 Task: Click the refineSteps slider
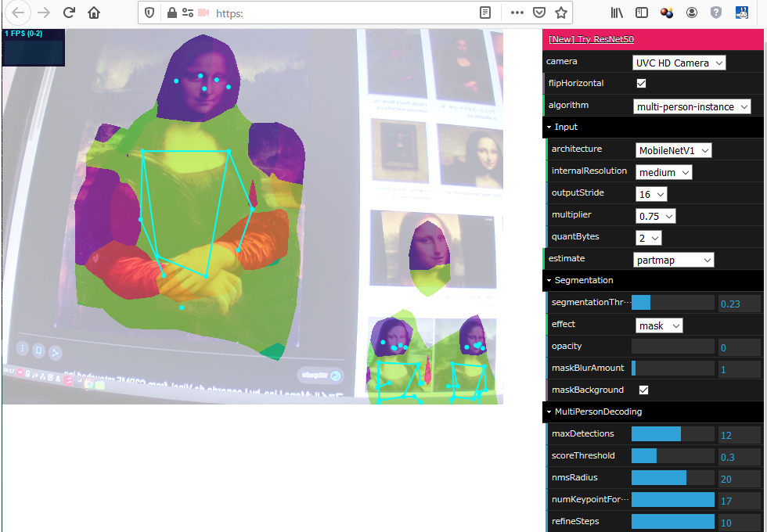[673, 521]
